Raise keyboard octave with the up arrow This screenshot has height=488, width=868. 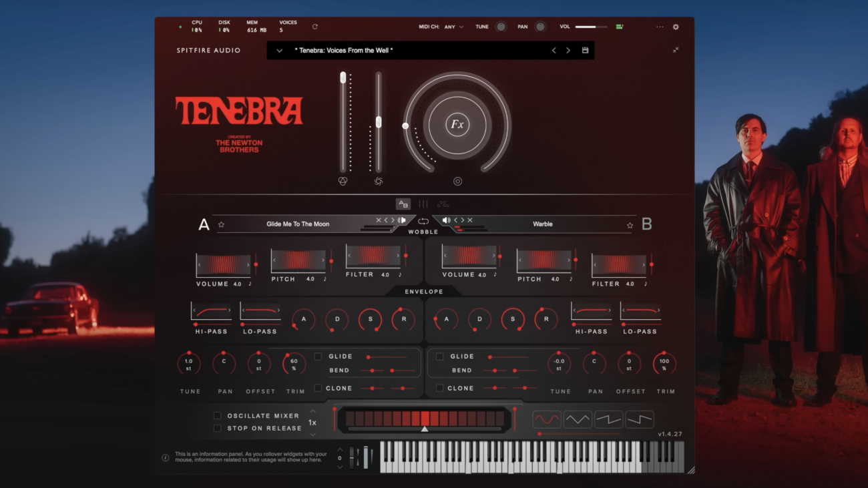tap(340, 449)
